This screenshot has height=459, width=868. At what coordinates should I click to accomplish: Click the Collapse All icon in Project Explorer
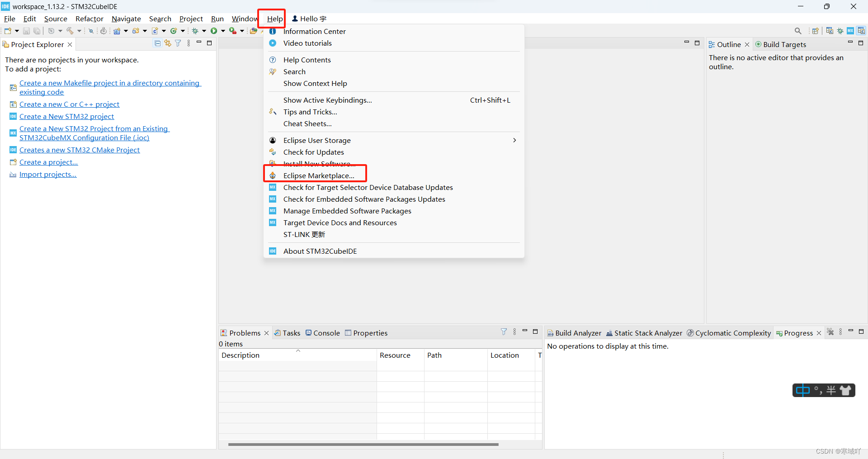(x=157, y=43)
